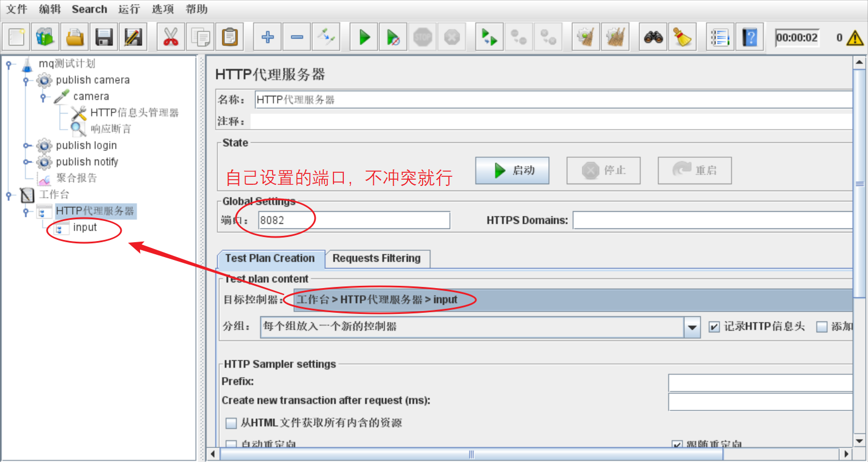This screenshot has height=462, width=868.
Task: Click the 注释 comment field
Action: [551, 122]
